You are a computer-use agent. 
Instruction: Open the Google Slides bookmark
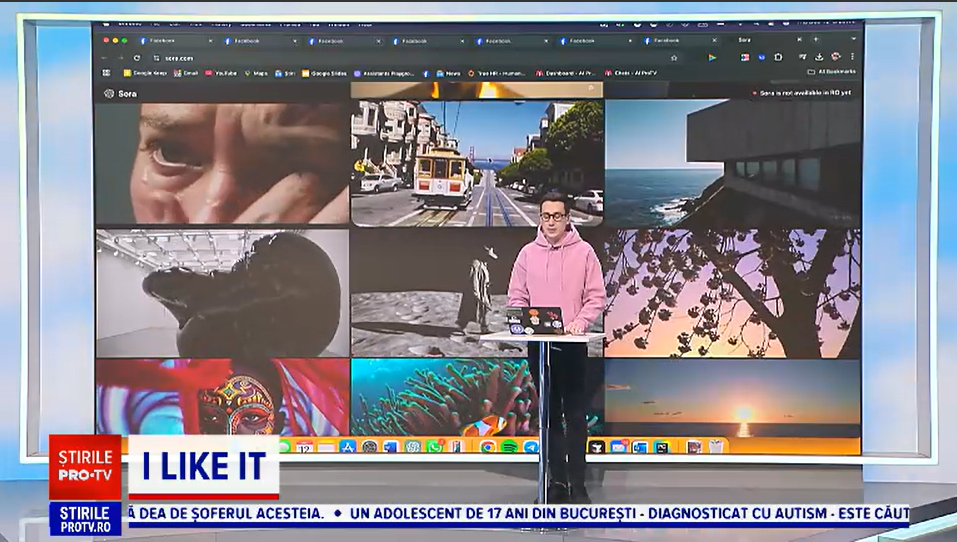328,73
